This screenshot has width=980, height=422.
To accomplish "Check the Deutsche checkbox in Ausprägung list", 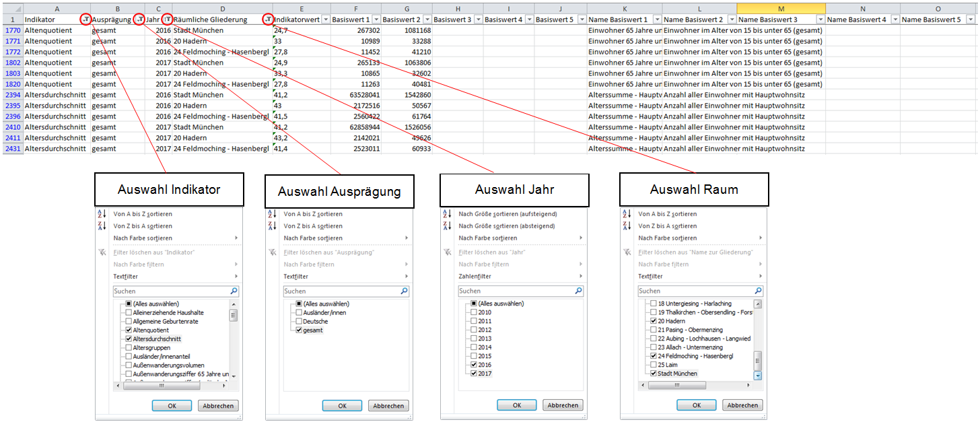I will (298, 322).
